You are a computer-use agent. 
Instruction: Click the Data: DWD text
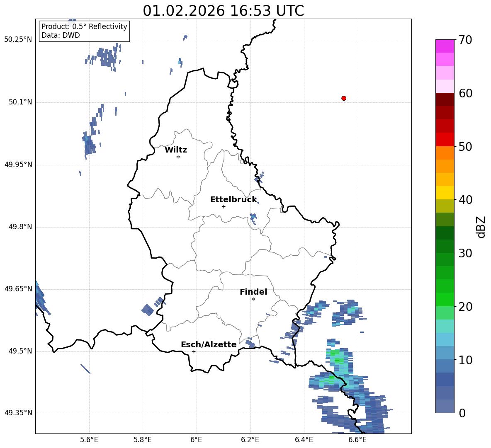click(x=61, y=35)
